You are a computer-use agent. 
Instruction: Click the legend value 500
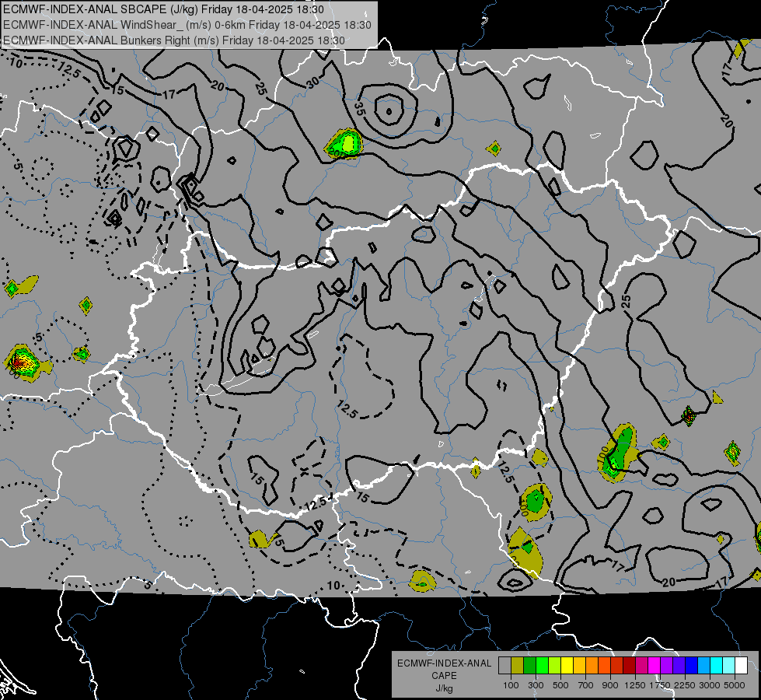(560, 685)
